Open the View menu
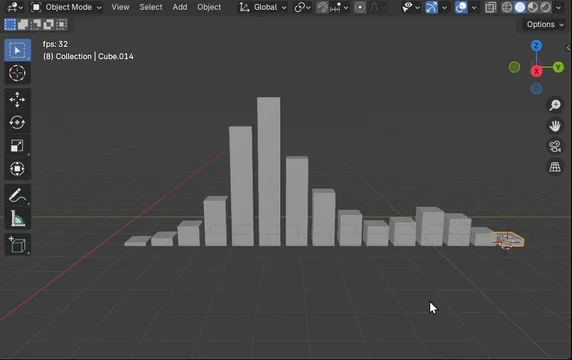 120,7
